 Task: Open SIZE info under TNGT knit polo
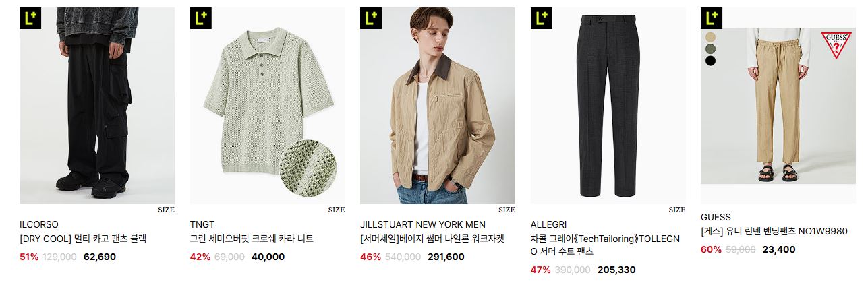pyautogui.click(x=337, y=210)
